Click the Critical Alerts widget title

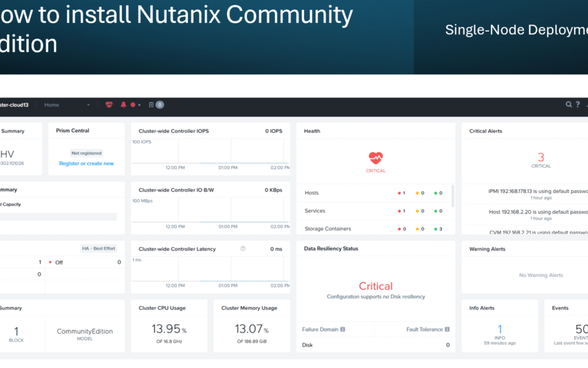tap(486, 131)
